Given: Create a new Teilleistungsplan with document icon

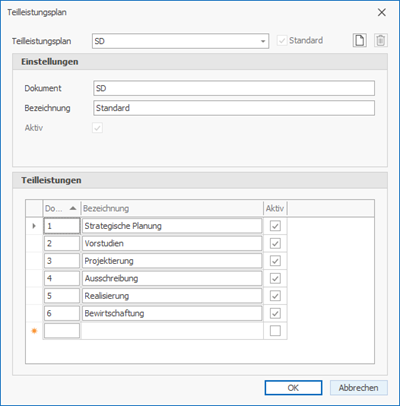Looking at the screenshot, I should pos(360,41).
